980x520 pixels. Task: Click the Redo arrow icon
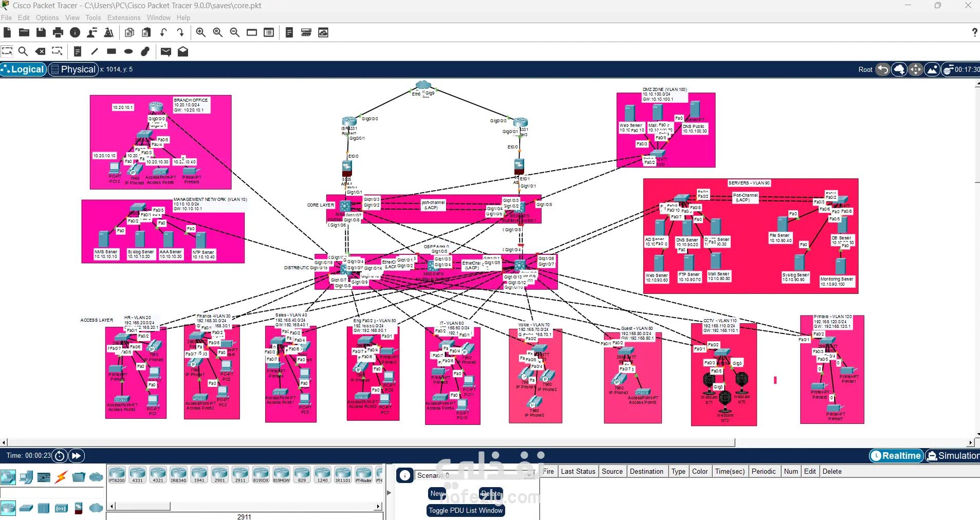[x=180, y=32]
